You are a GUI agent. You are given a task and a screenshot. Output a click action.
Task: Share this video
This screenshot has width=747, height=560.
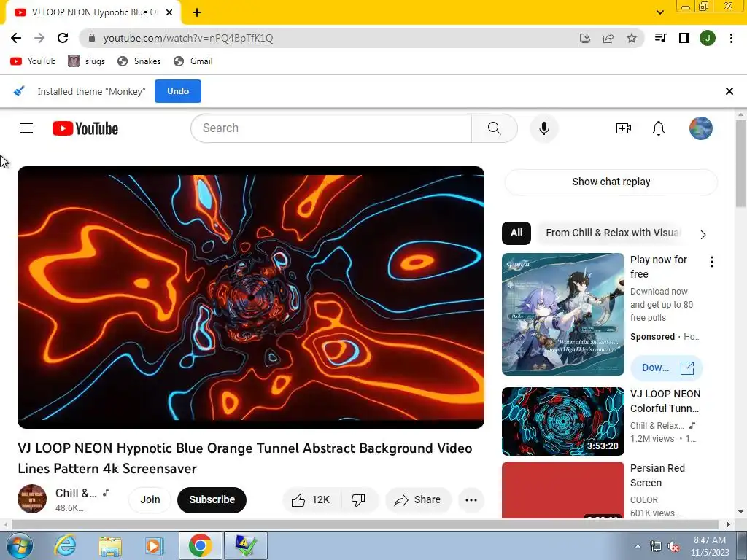pos(418,499)
